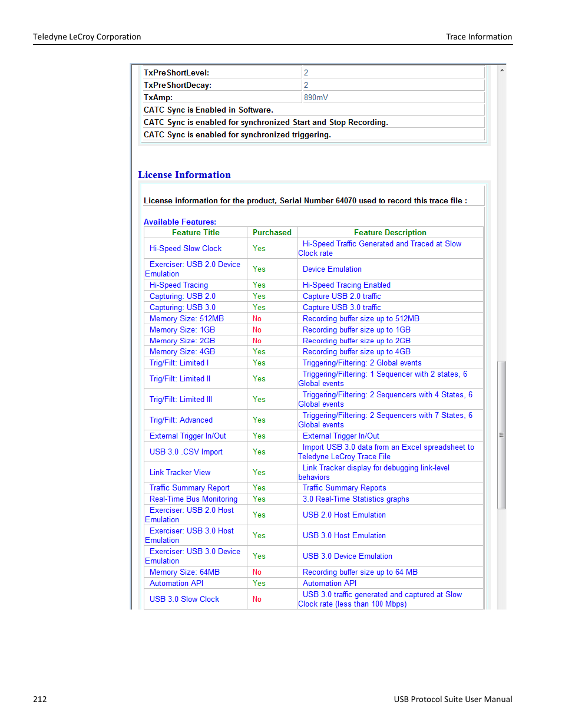Click 'Trig/Filt: Limited I' feature title

point(179,363)
